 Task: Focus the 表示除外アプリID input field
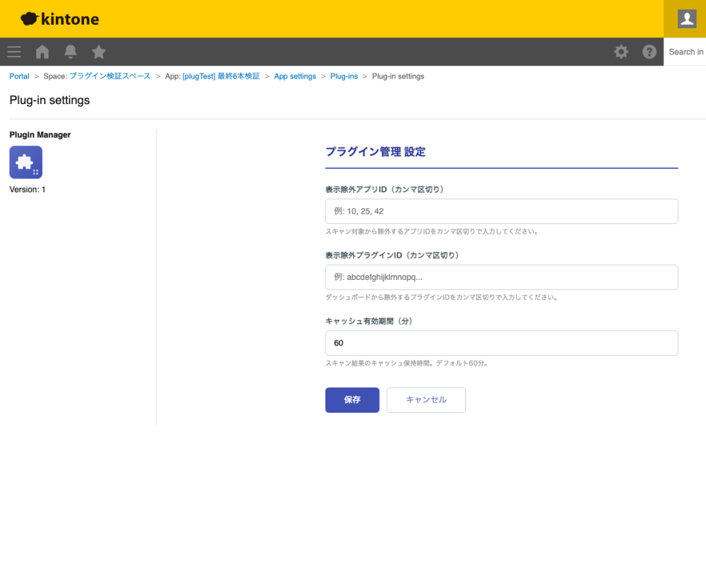click(501, 211)
